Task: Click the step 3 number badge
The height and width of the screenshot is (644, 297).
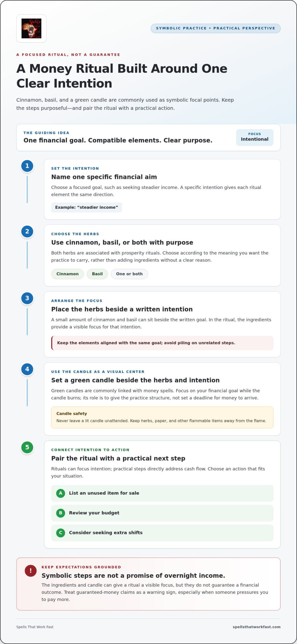Action: click(x=27, y=298)
